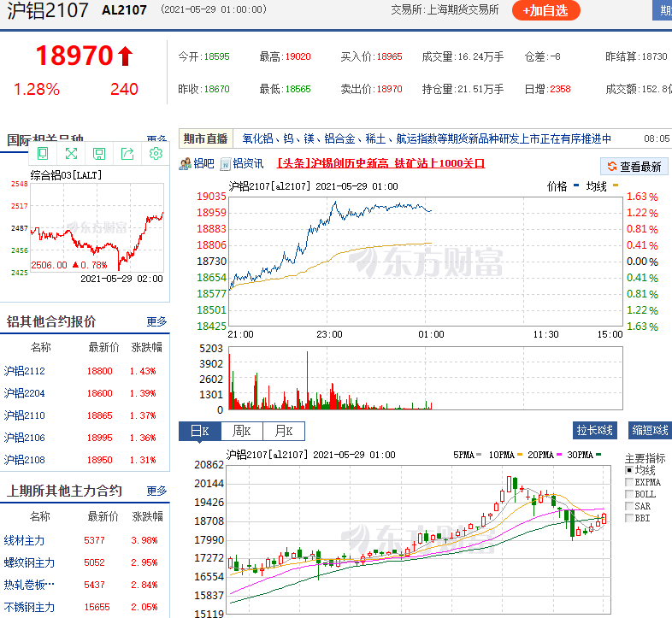Enable the BBI indicator checkbox
672x618 pixels.
click(629, 518)
